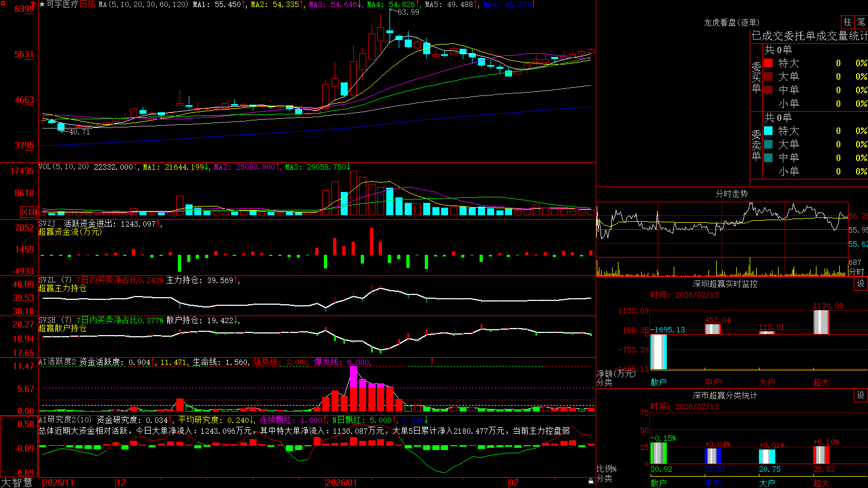The height and width of the screenshot is (488, 868).
Task: Click the 中户 bar labeled 452.04
Action: click(713, 329)
